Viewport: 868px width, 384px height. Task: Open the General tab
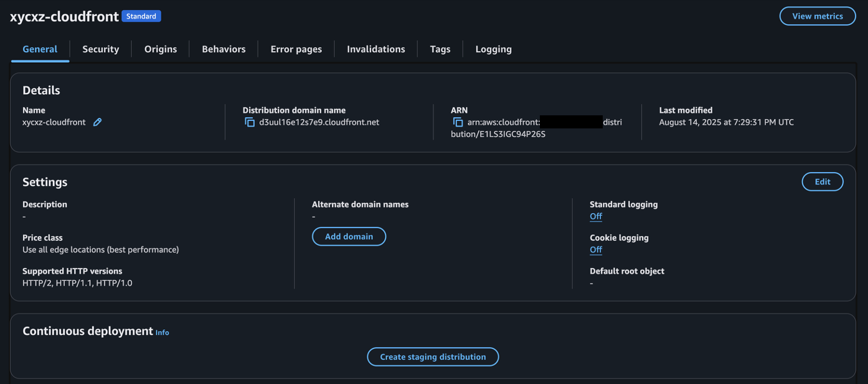pyautogui.click(x=40, y=49)
